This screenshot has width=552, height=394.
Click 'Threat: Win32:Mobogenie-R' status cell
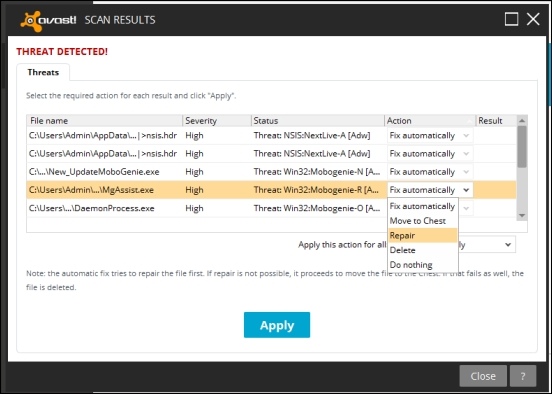pos(316,190)
